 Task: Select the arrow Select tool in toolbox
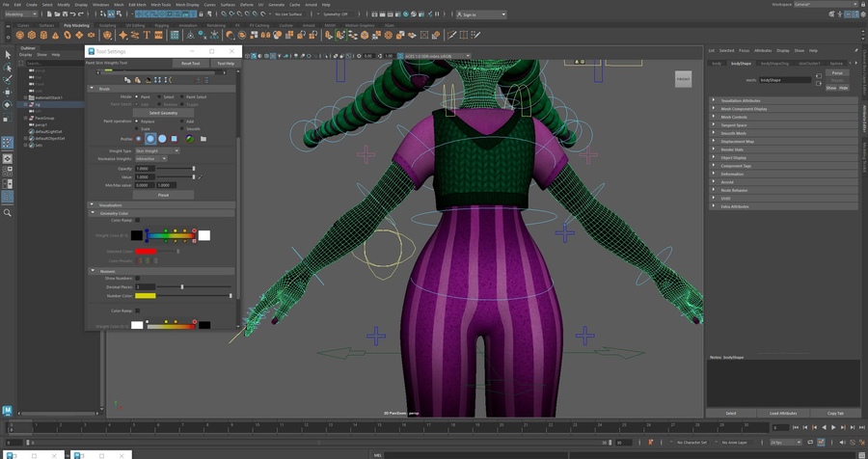click(8, 55)
